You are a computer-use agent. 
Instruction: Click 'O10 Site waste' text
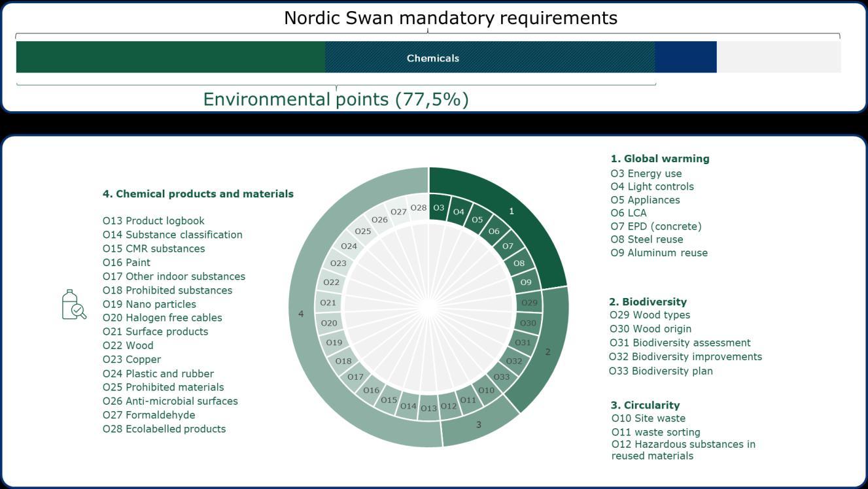point(649,418)
